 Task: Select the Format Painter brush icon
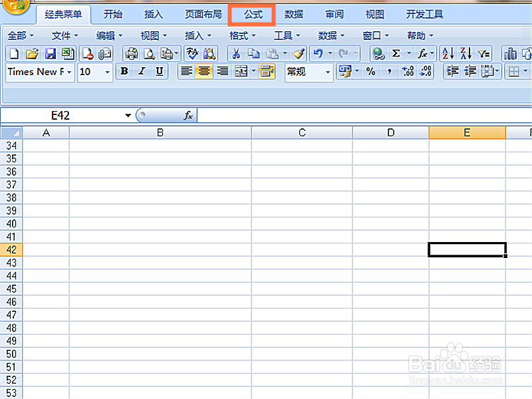299,54
